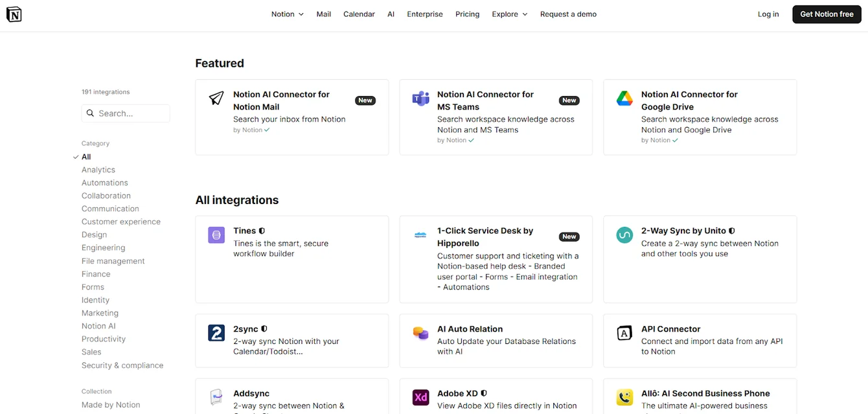Click the Adobe XD icon

click(420, 397)
